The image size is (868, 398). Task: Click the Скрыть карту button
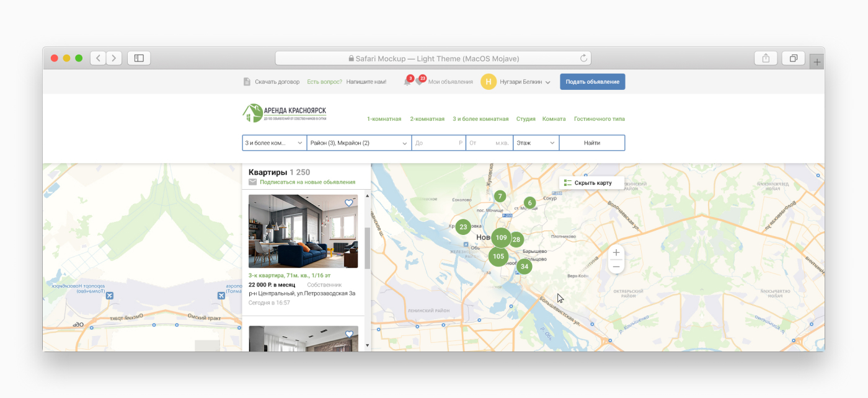(591, 183)
